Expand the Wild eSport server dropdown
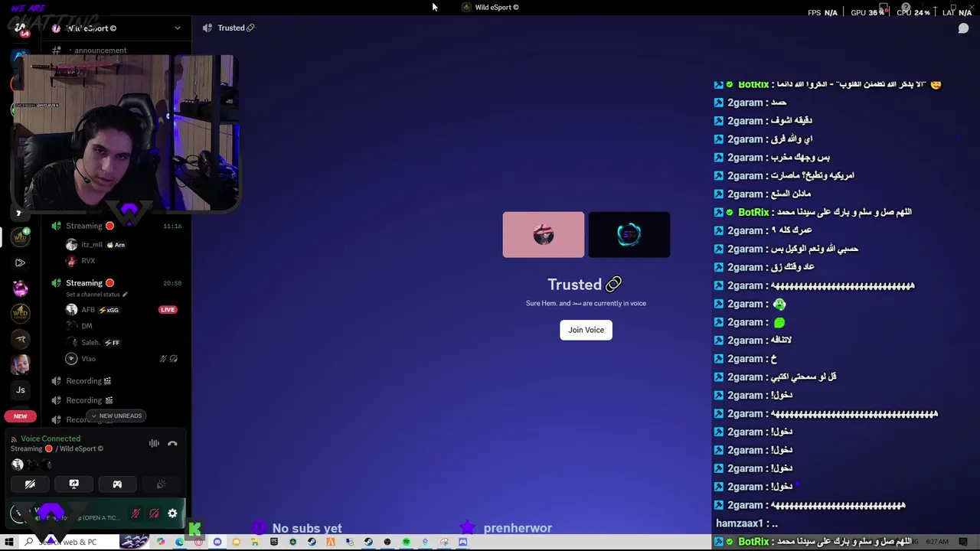 tap(178, 28)
